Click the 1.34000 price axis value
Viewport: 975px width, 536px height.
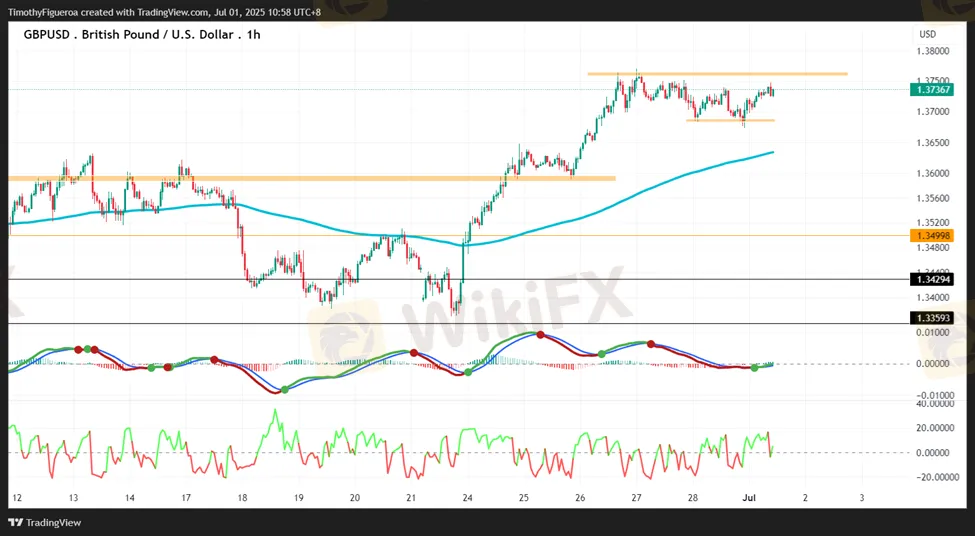933,297
